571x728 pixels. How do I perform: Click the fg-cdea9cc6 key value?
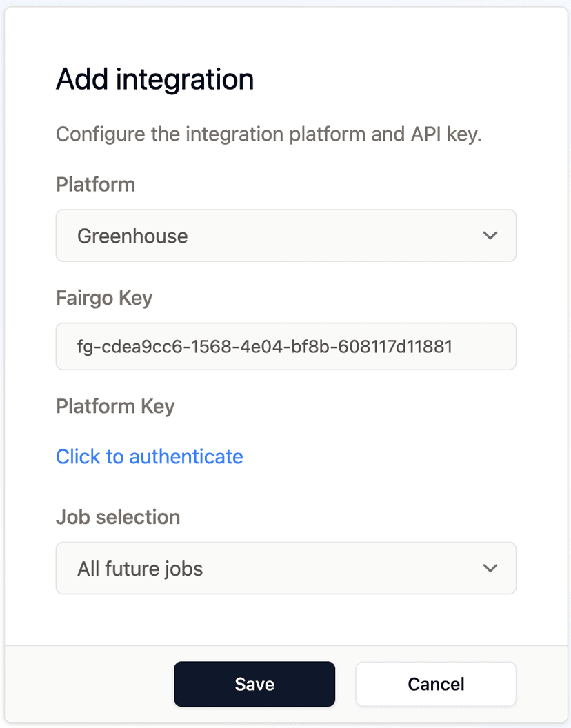click(x=263, y=346)
